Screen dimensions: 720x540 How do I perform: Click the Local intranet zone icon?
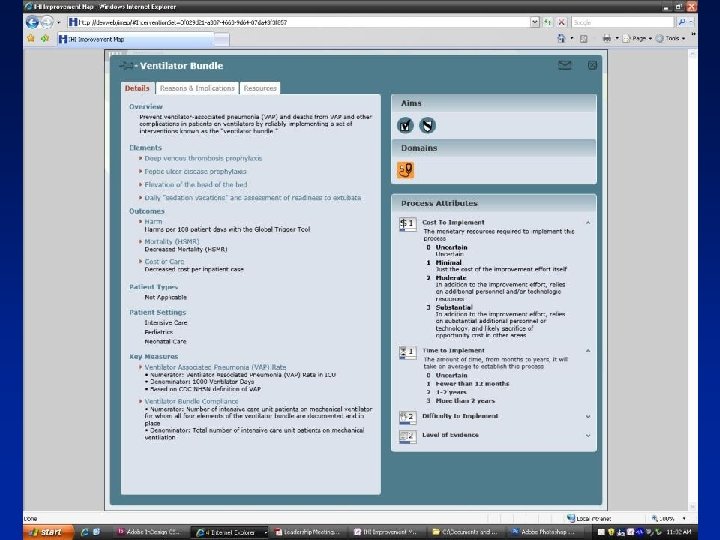click(x=571, y=518)
